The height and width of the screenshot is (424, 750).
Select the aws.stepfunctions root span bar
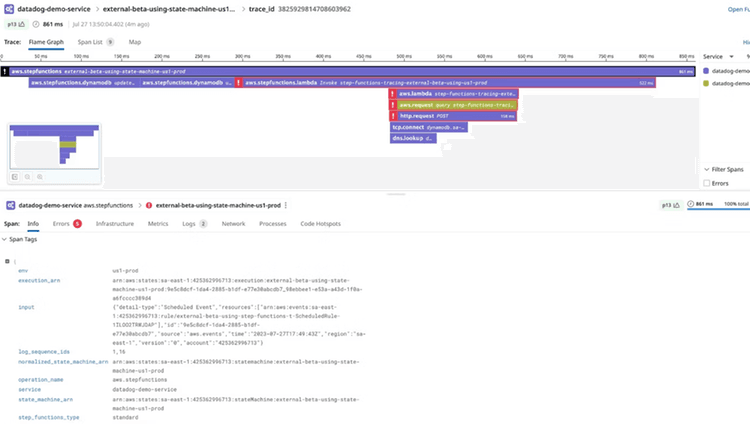point(348,72)
